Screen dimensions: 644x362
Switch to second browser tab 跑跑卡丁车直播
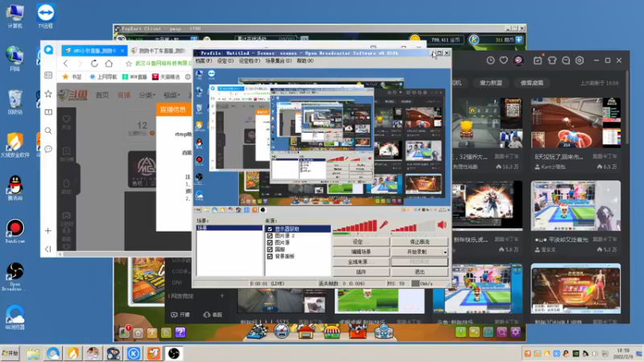(160, 51)
